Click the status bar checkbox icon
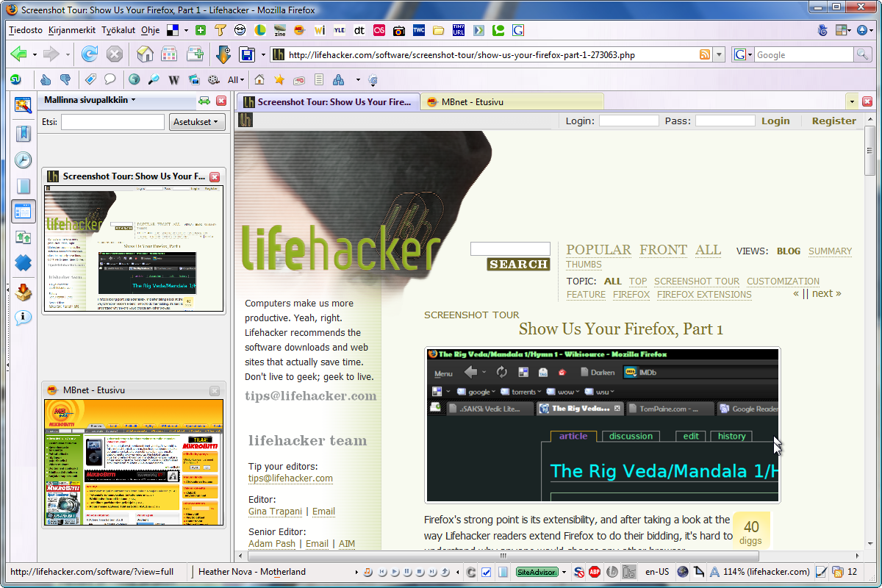Image resolution: width=882 pixels, height=588 pixels. pos(487,572)
